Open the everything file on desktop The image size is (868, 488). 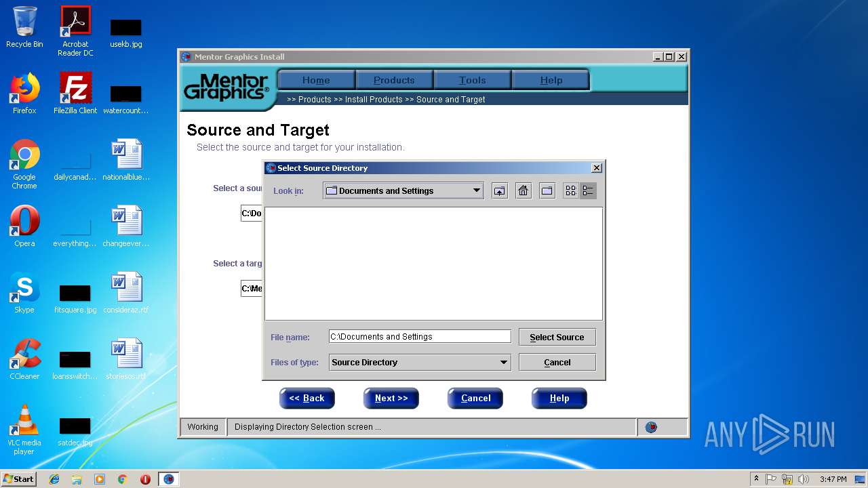(75, 232)
